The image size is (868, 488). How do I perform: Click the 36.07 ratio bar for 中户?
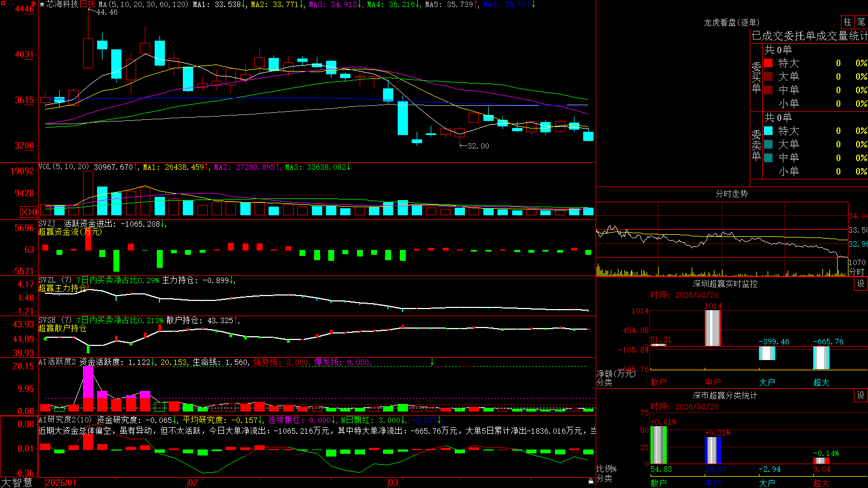coord(713,451)
